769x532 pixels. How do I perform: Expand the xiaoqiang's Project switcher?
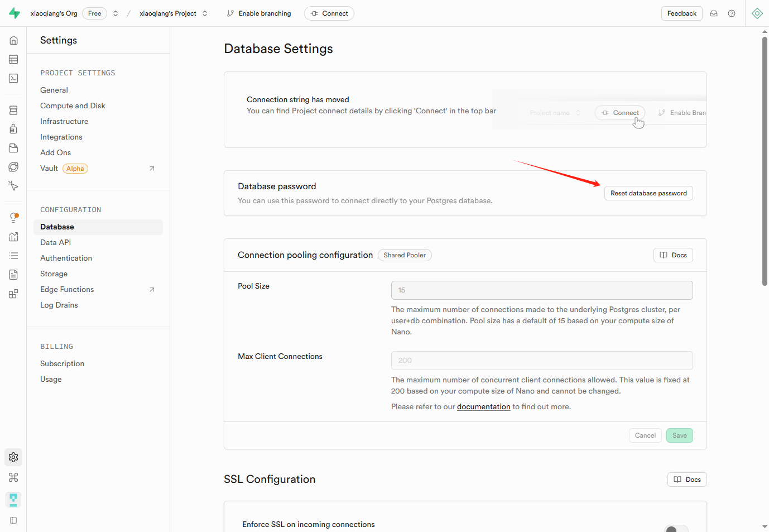click(205, 13)
